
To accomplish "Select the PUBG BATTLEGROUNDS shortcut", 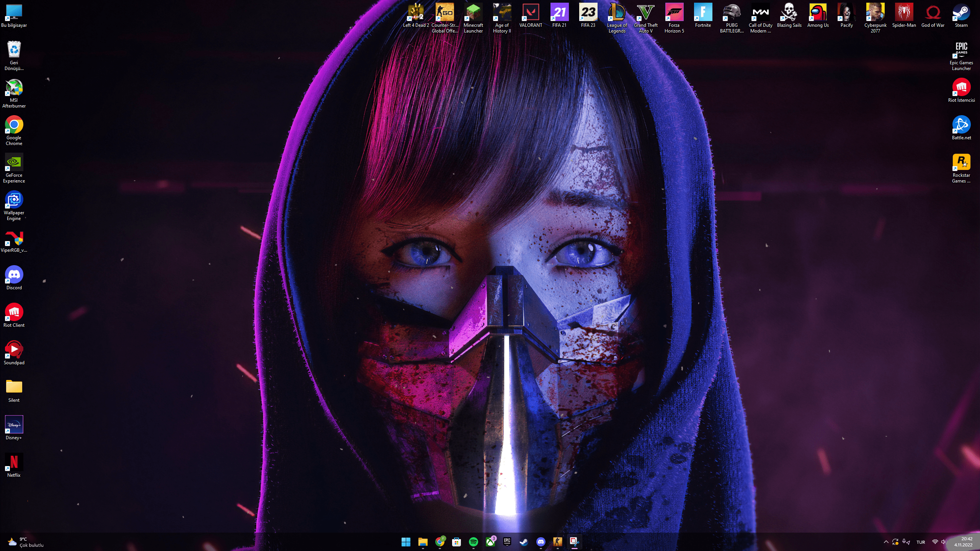I will pyautogui.click(x=732, y=18).
